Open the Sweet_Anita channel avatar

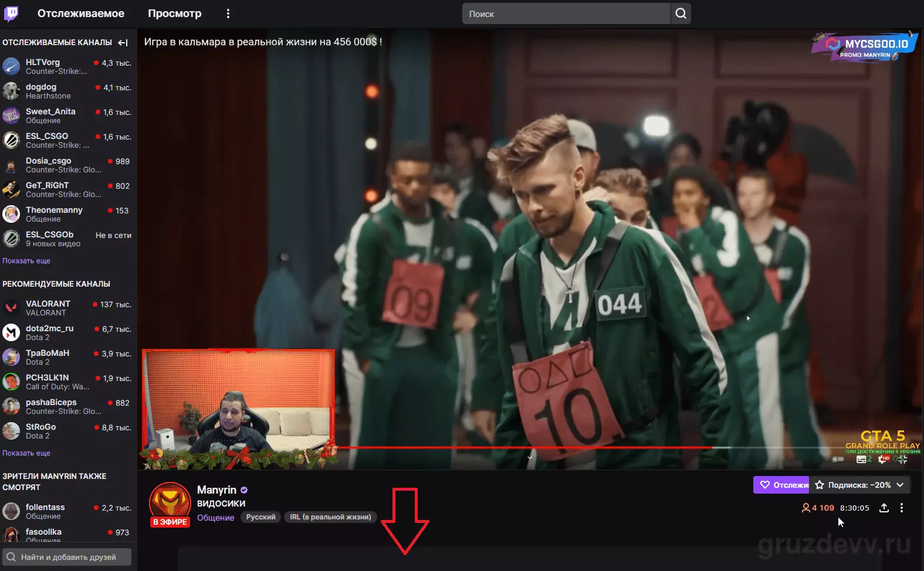11,115
